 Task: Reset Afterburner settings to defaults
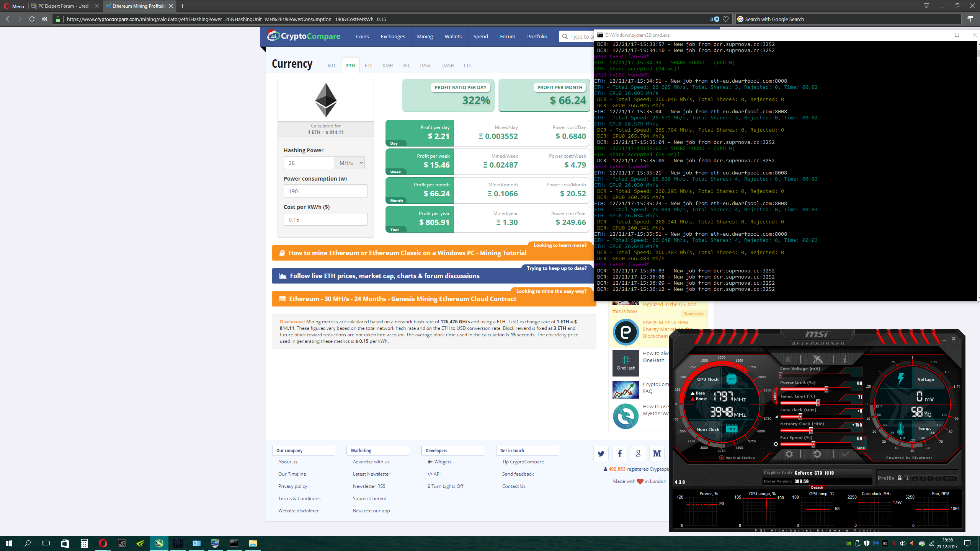tap(817, 454)
